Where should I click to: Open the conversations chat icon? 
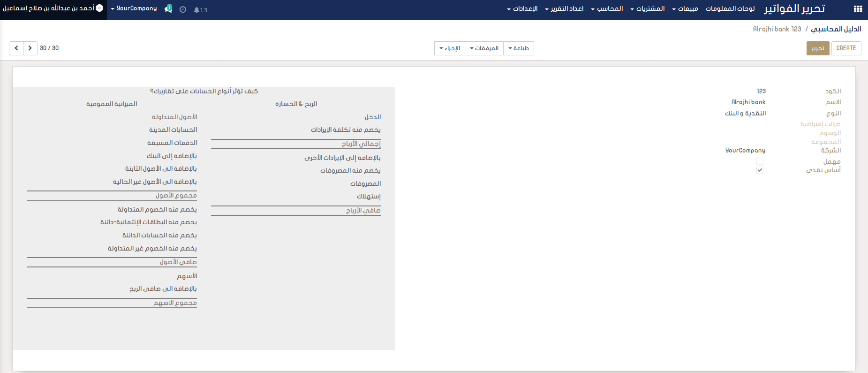(168, 9)
